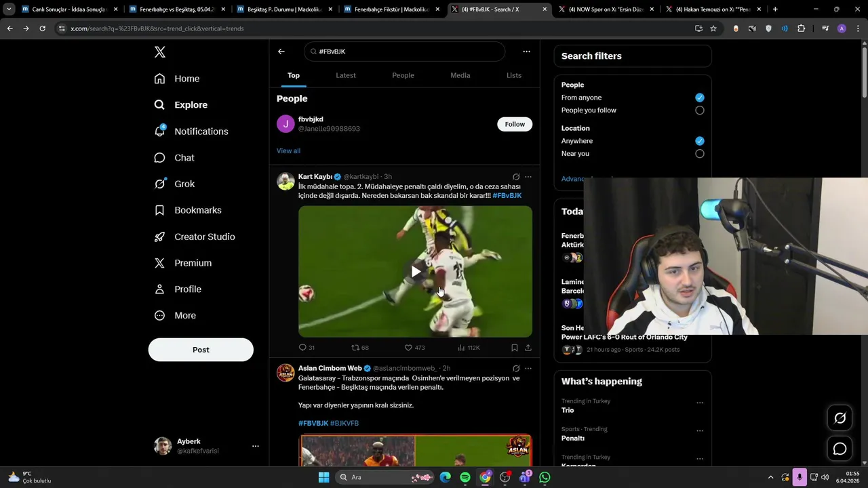Open WhatsApp from the taskbar
This screenshot has width=868, height=488.
coord(545,477)
